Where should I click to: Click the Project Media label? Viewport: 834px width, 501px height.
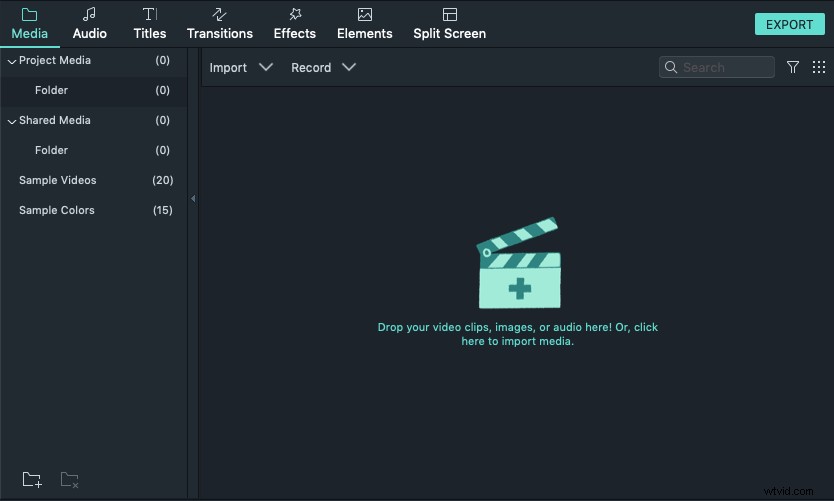[x=55, y=60]
